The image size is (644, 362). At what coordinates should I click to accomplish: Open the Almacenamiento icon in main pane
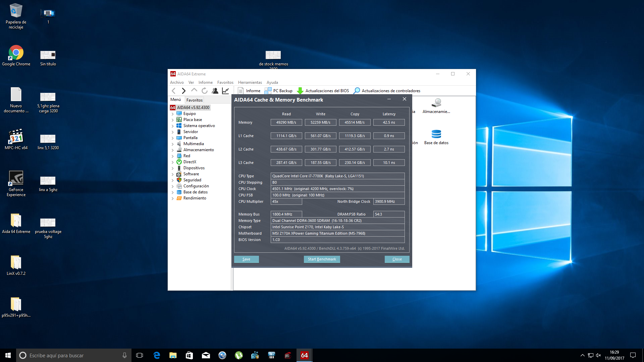[436, 106]
